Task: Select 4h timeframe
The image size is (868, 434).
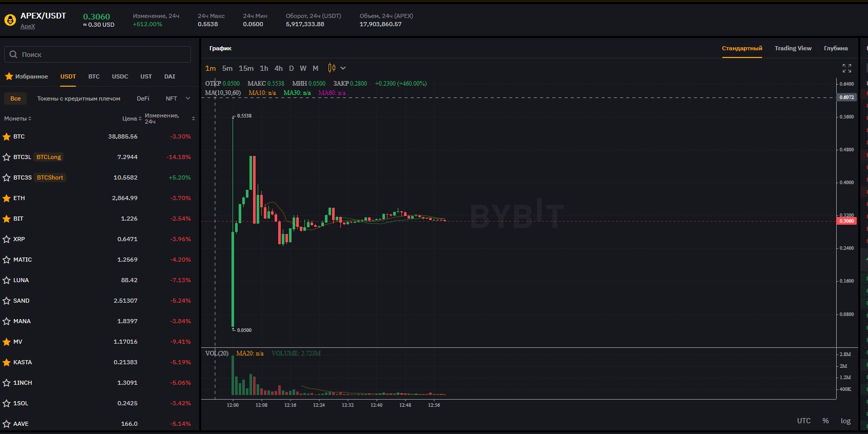Action: (278, 68)
